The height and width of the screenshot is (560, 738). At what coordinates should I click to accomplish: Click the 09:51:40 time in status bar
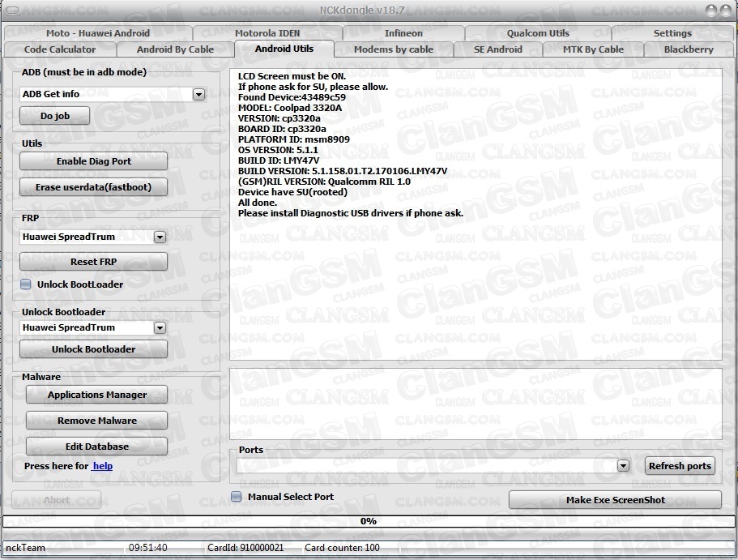(147, 548)
